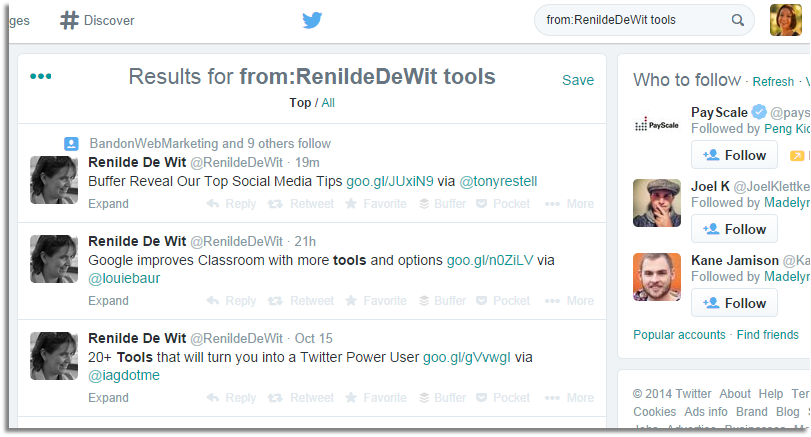The image size is (811, 437).
Task: Follow PayScale
Action: click(x=734, y=155)
